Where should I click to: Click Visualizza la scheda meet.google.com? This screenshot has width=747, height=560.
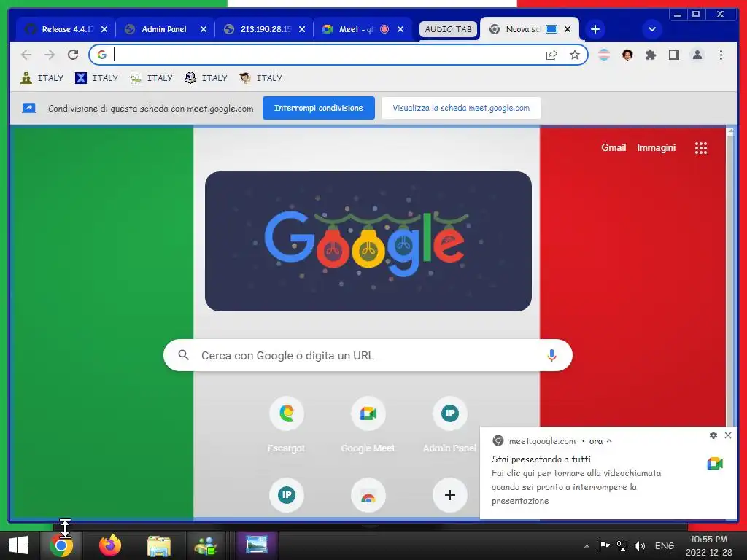[x=461, y=108]
